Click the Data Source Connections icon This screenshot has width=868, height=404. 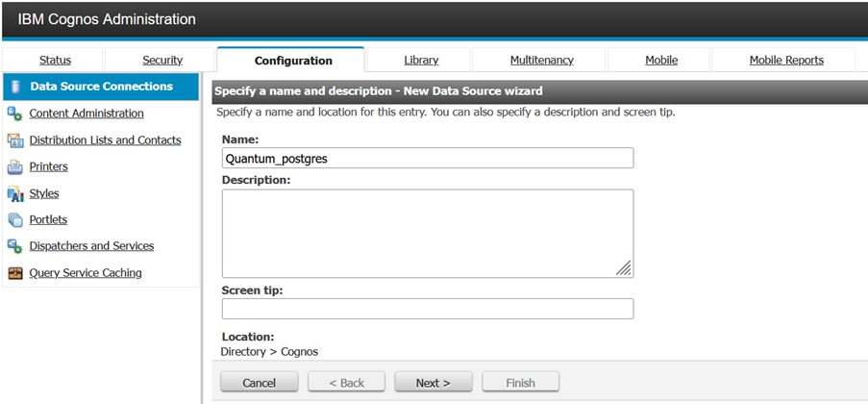[x=15, y=87]
